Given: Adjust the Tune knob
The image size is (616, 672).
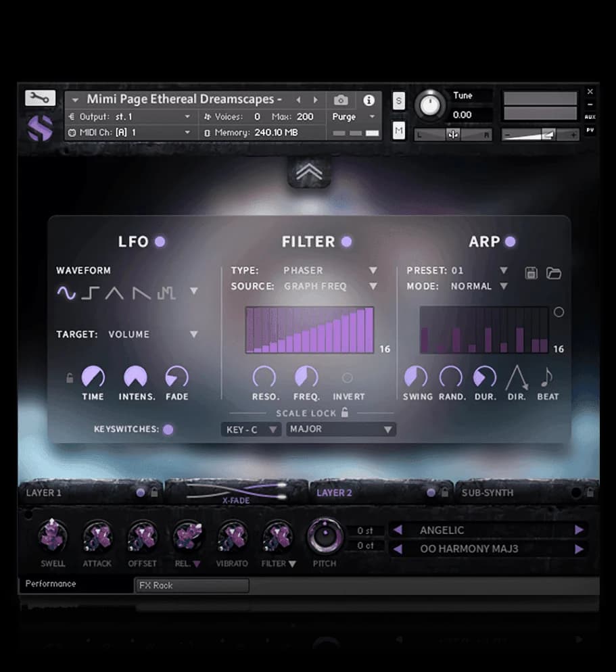Looking at the screenshot, I should (x=429, y=105).
